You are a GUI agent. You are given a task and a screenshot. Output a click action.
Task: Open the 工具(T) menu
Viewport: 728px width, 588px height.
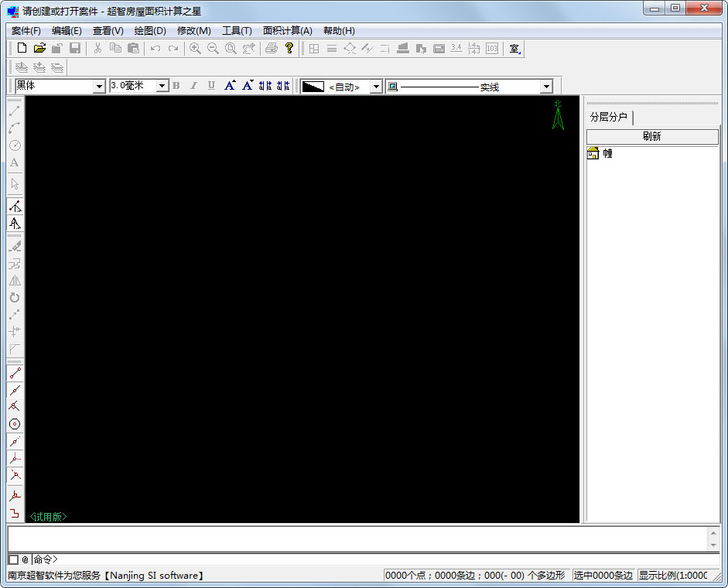237,31
